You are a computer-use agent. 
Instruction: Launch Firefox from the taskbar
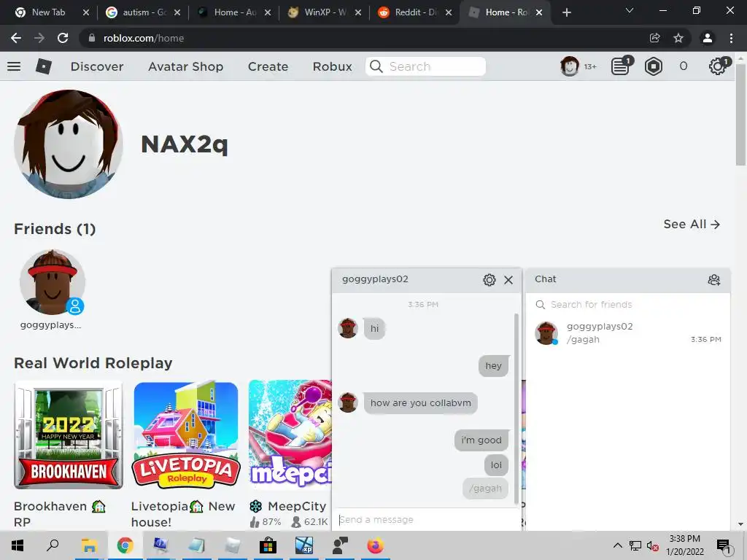pyautogui.click(x=376, y=545)
